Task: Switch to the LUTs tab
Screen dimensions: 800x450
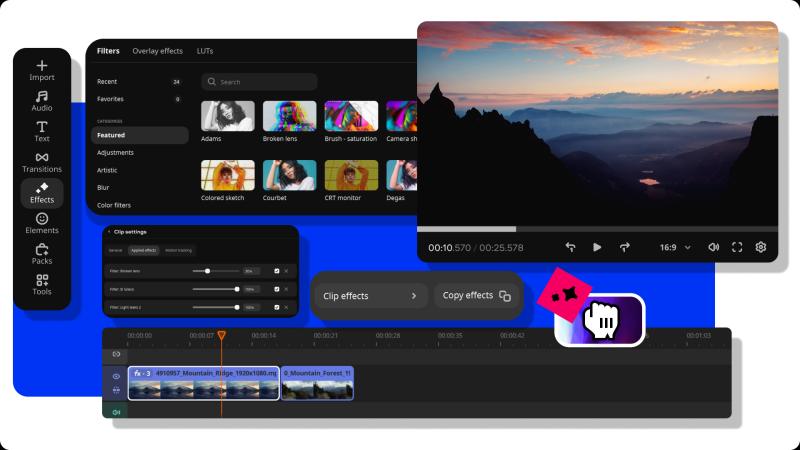Action: coord(205,51)
